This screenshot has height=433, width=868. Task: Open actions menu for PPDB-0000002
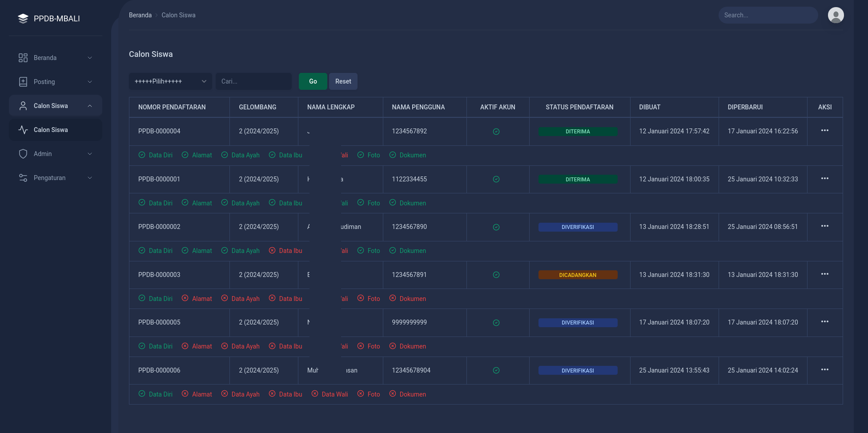(x=825, y=226)
